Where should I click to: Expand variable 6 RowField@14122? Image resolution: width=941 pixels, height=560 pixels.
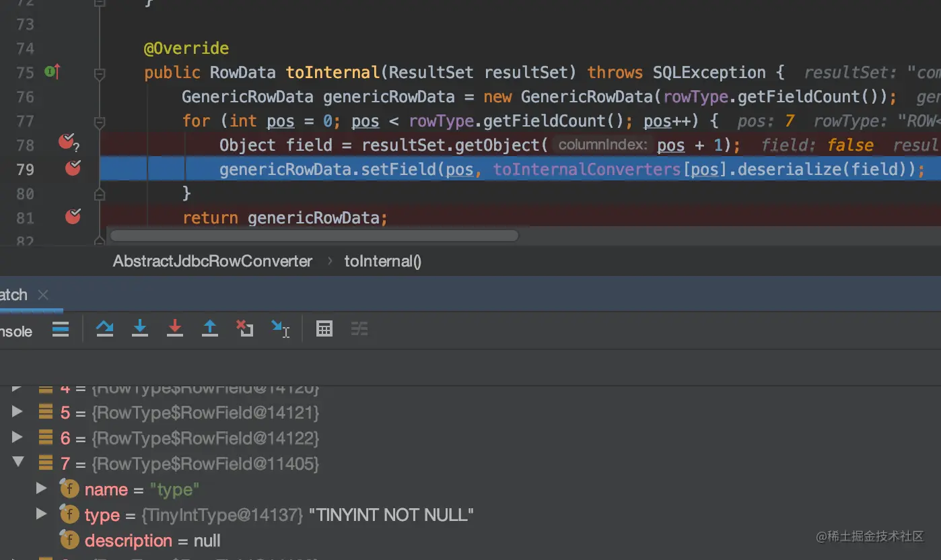pyautogui.click(x=18, y=437)
